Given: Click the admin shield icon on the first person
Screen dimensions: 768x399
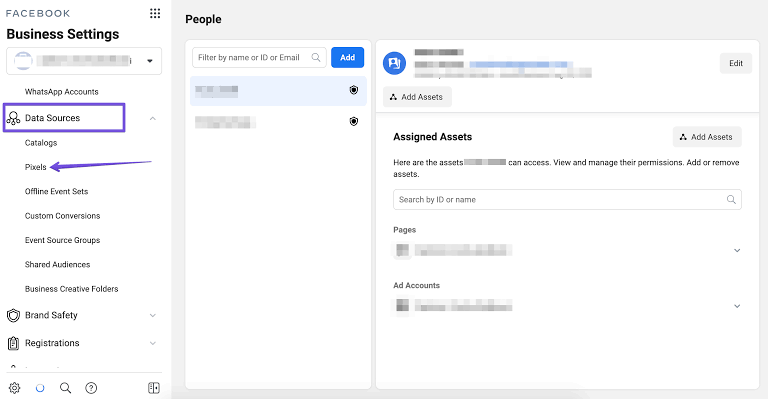Looking at the screenshot, I should [x=354, y=90].
